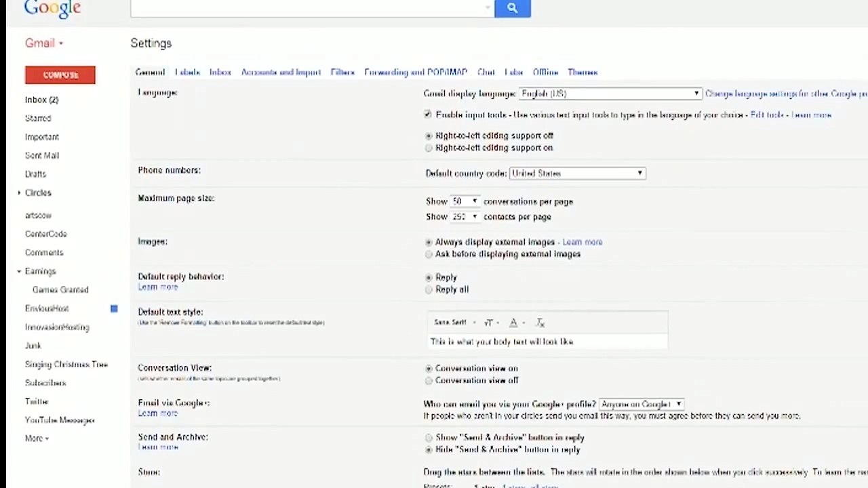Image resolution: width=868 pixels, height=488 pixels.
Task: Turn Conversation view on
Action: point(428,369)
